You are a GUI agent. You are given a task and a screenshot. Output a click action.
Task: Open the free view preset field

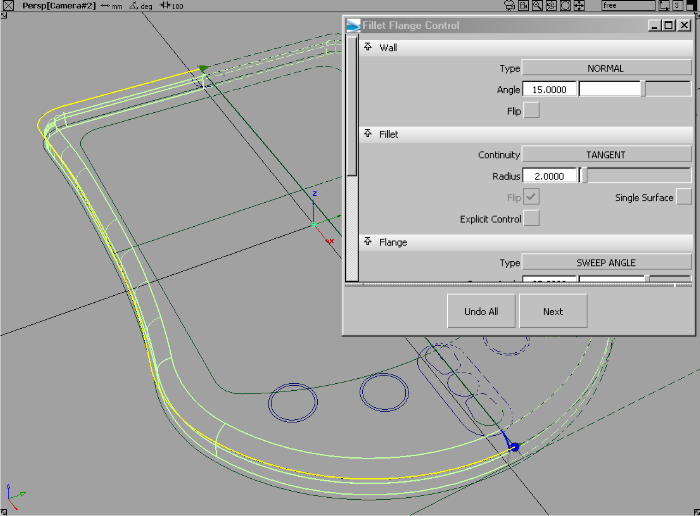tap(629, 5)
